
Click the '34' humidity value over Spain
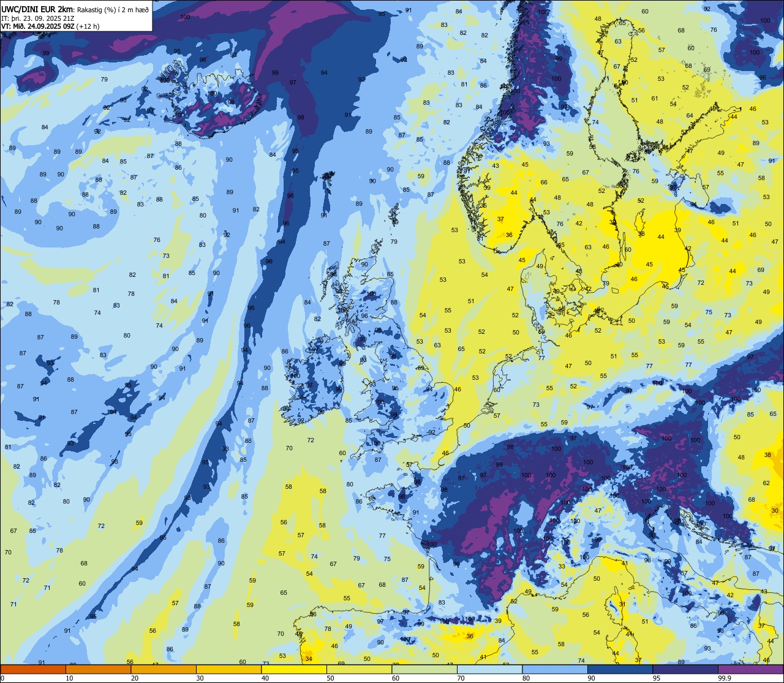click(309, 659)
